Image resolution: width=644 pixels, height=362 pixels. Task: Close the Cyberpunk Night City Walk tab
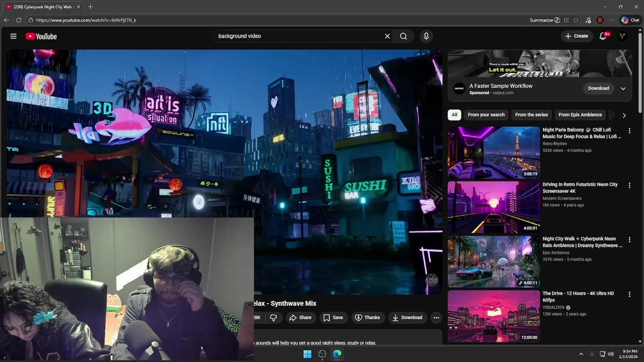(x=78, y=7)
